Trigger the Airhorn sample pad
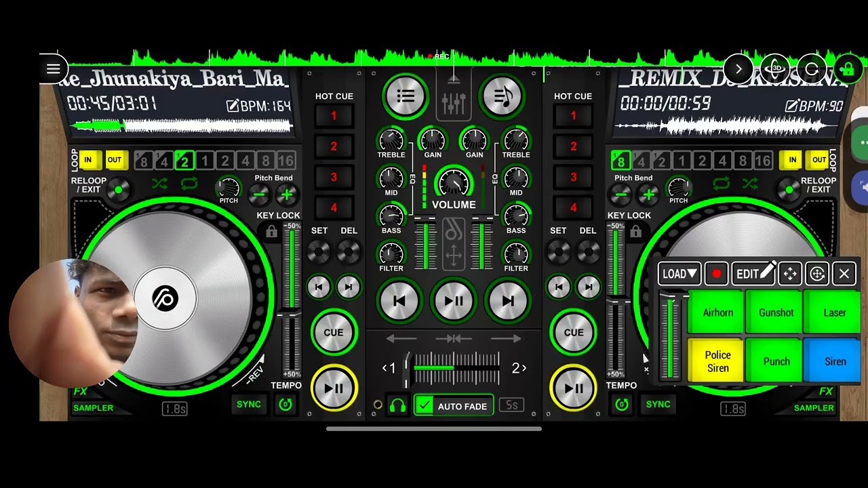Image resolution: width=868 pixels, height=488 pixels. point(717,312)
